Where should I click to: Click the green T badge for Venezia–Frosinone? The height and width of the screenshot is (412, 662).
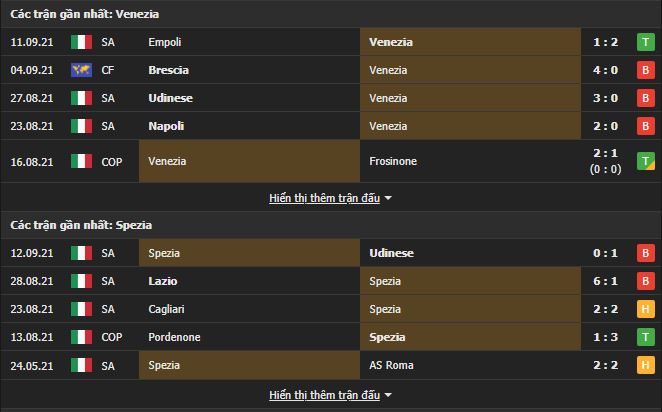click(x=645, y=161)
